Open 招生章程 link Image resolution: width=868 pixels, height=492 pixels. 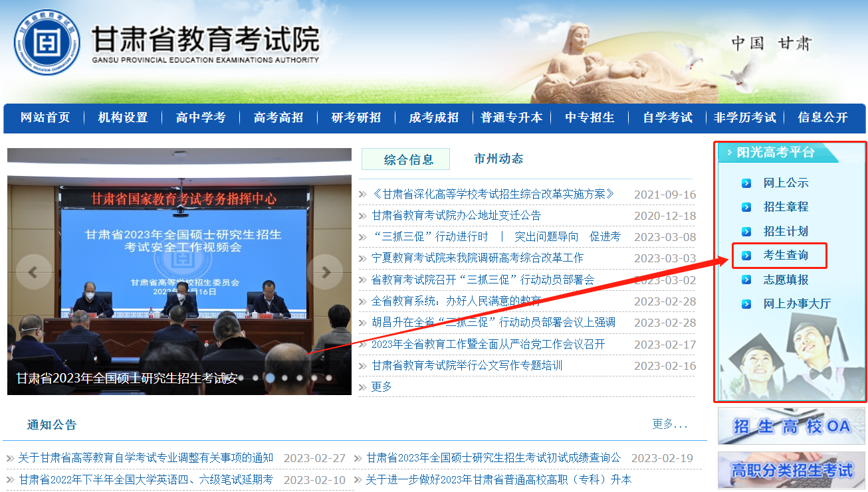pyautogui.click(x=786, y=207)
